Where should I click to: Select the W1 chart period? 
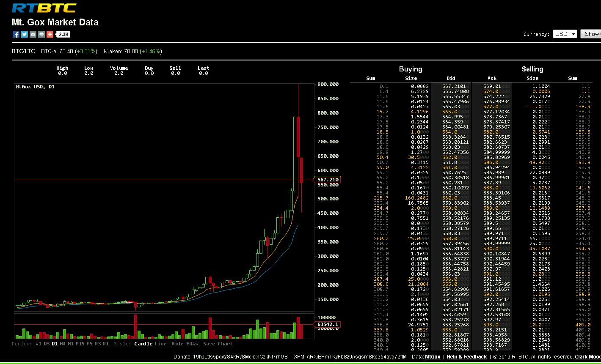(x=39, y=344)
